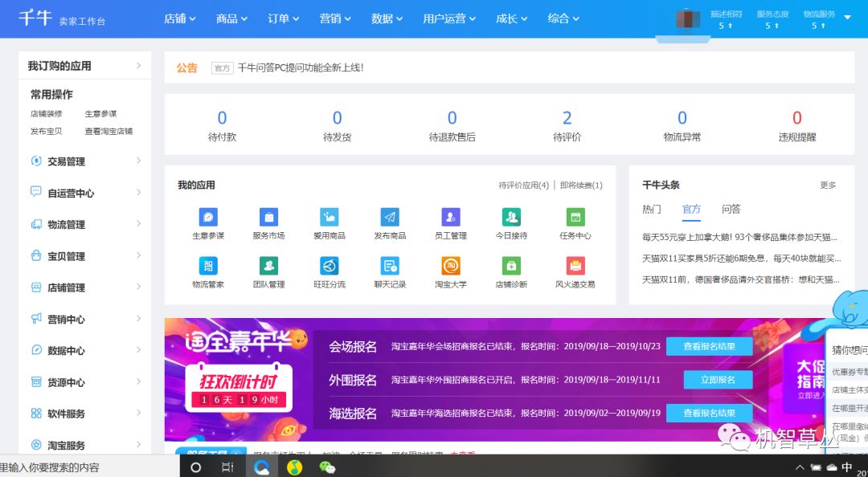Click the 宝贝管理 bag icon

(36, 255)
